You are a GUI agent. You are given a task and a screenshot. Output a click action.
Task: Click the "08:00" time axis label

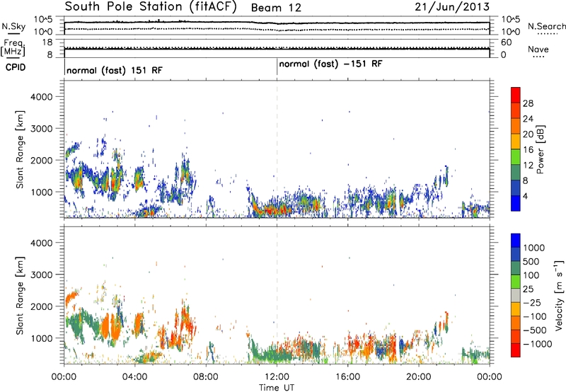[205, 377]
